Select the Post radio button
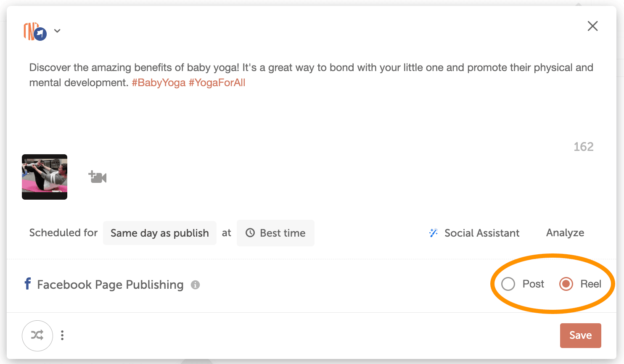Viewport: 624px width, 364px height. tap(508, 284)
